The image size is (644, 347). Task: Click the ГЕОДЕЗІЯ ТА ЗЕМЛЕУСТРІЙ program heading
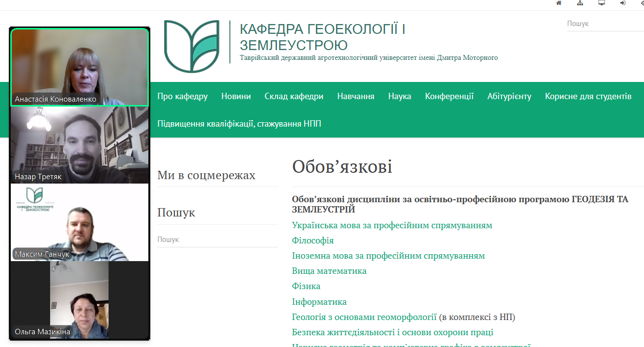tap(460, 204)
